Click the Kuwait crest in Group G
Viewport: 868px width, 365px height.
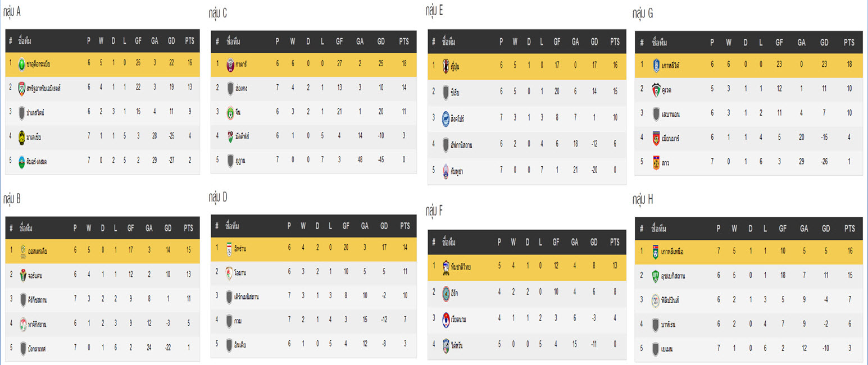coord(656,89)
